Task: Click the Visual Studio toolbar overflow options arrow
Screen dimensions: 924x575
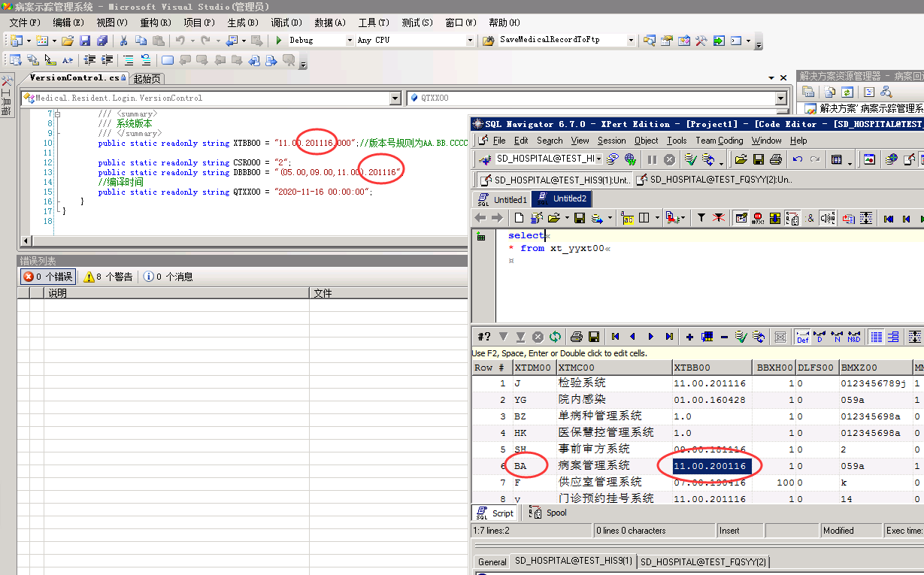Action: point(759,44)
